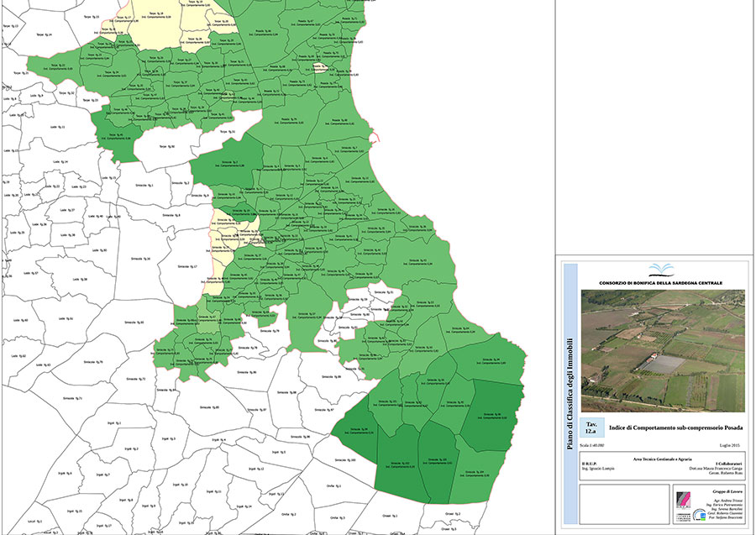
Task: Click the Consorzio di Bonifica wave logo
Action: [x=660, y=270]
